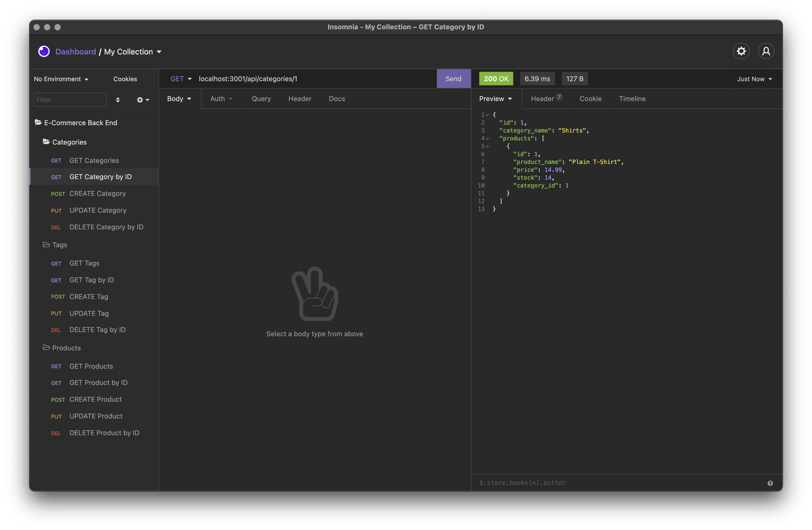
Task: Switch to the Timeline response tab
Action: click(x=632, y=99)
